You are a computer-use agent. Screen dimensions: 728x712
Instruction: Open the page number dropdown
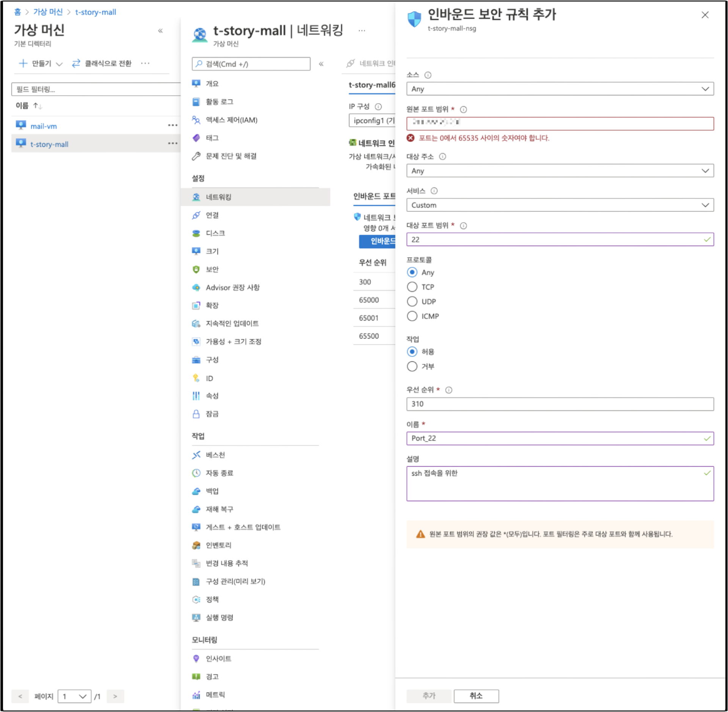tap(74, 696)
